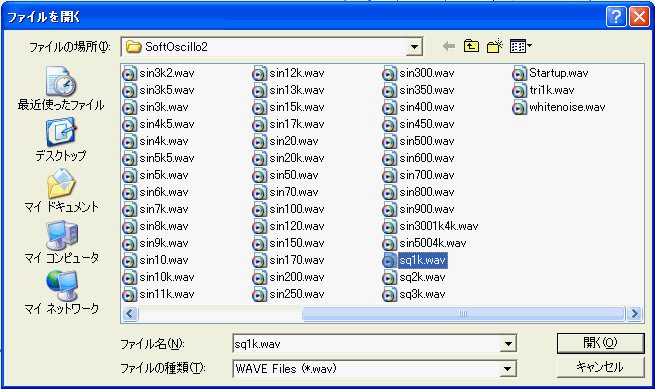Select the file sin4k5.wav
This screenshot has width=655, height=389.
[159, 125]
